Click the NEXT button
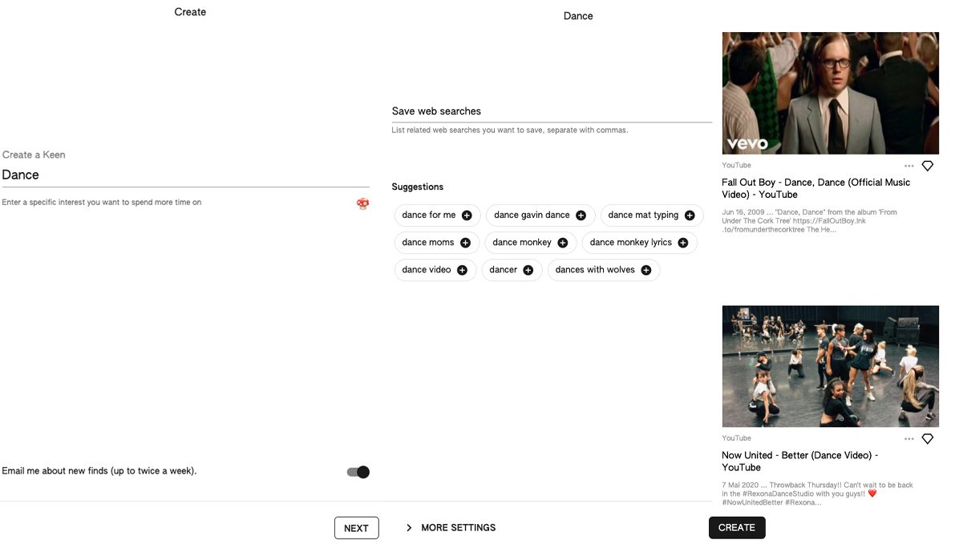This screenshot has height=560, width=959. tap(356, 527)
